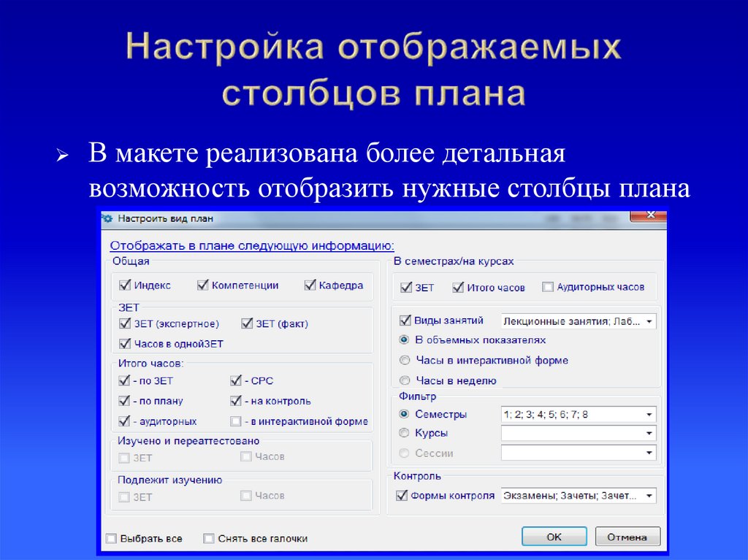Click the OK button
The width and height of the screenshot is (748, 560).
click(554, 536)
